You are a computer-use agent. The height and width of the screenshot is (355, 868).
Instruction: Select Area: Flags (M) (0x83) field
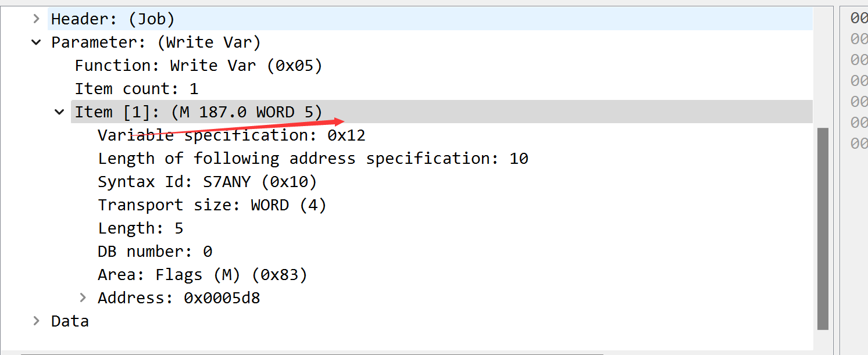tap(202, 275)
